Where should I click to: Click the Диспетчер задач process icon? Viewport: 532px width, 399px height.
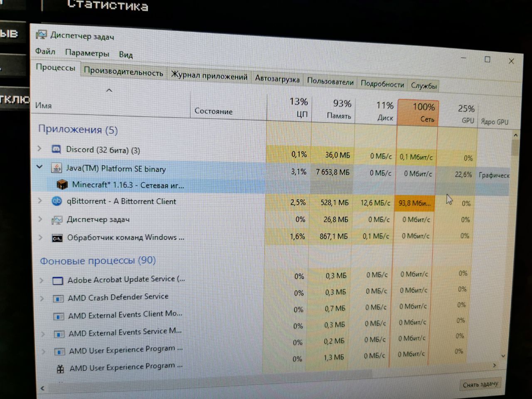pos(57,219)
